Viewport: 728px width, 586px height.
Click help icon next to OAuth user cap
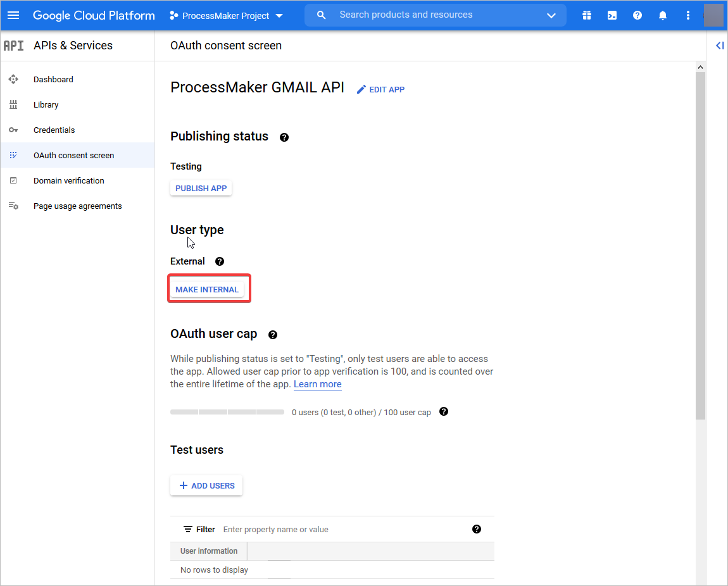(273, 335)
